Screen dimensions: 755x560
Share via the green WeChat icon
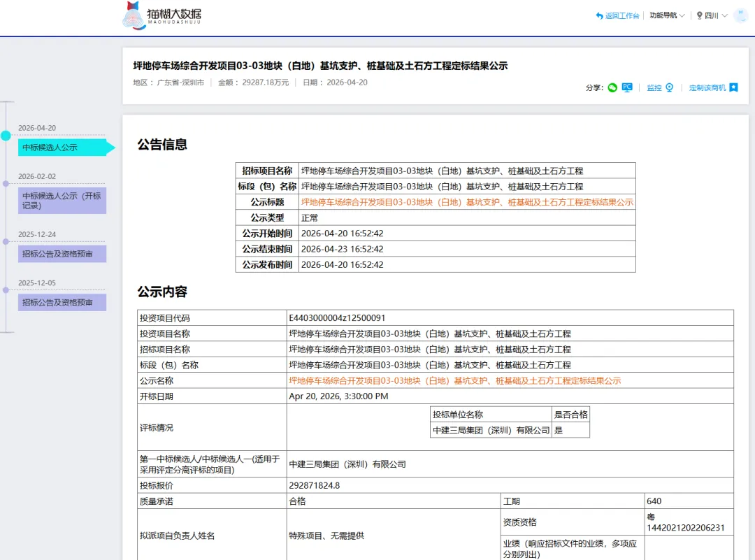[x=612, y=87]
